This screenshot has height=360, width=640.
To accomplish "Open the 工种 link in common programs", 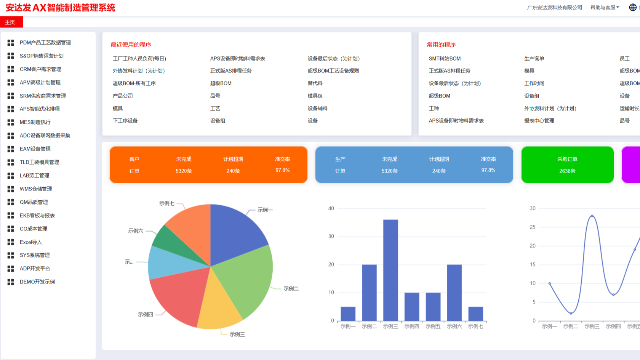I will (x=434, y=108).
